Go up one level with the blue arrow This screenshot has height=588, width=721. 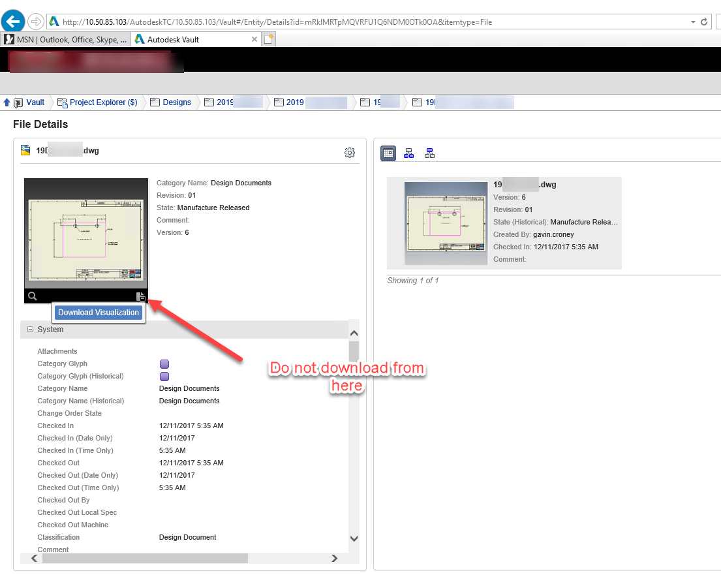point(7,102)
